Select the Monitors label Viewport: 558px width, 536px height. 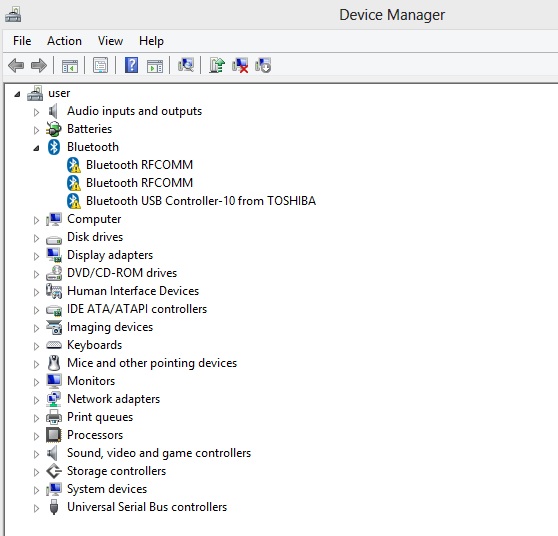tap(91, 381)
